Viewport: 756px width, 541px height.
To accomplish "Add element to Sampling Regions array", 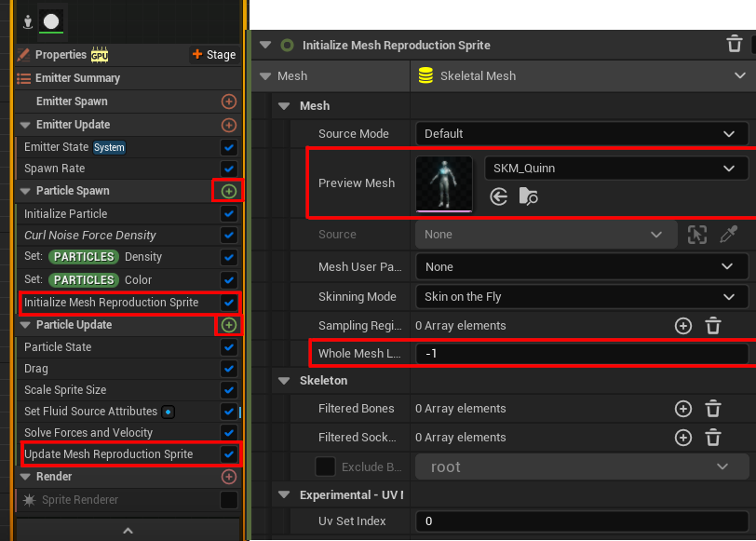I will point(682,326).
